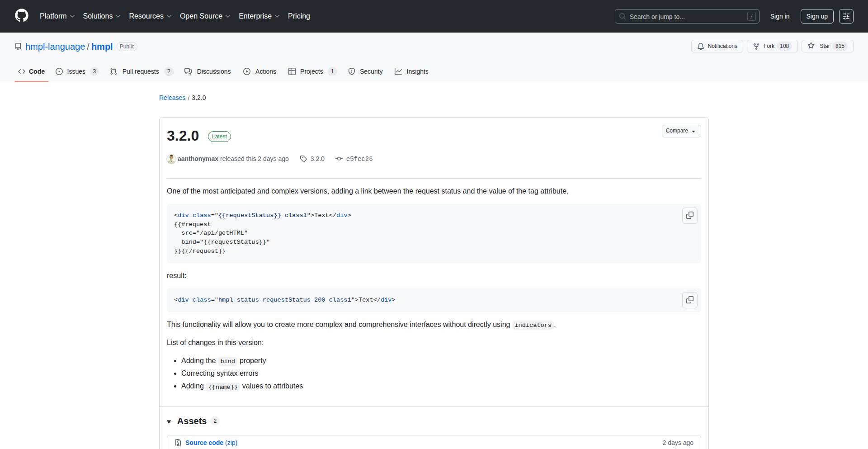This screenshot has width=868, height=449.
Task: Click the Latest release badge
Action: point(219,136)
